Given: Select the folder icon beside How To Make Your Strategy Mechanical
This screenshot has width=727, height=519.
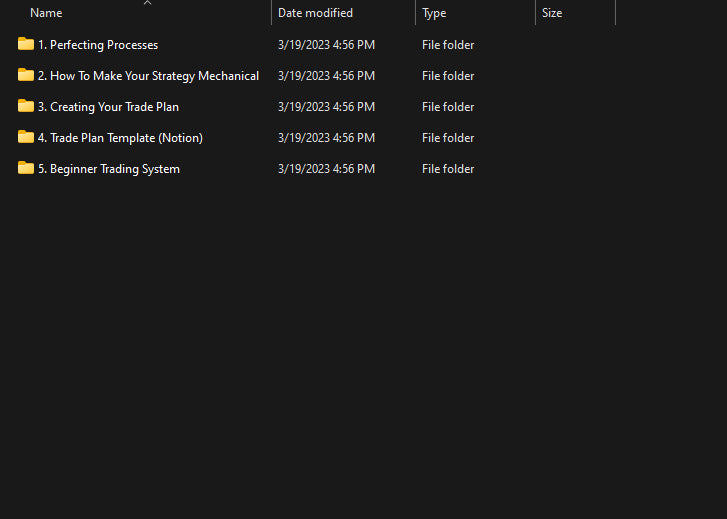Looking at the screenshot, I should (26, 75).
